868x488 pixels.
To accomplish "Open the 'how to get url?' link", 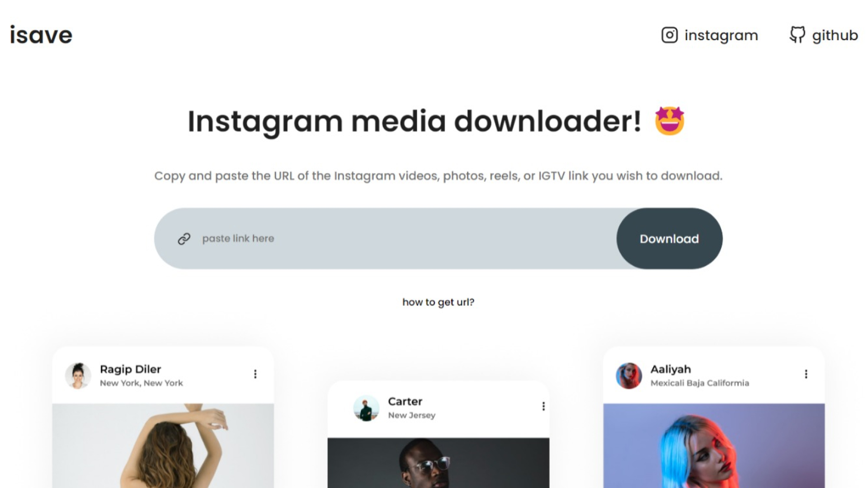I will pos(439,302).
